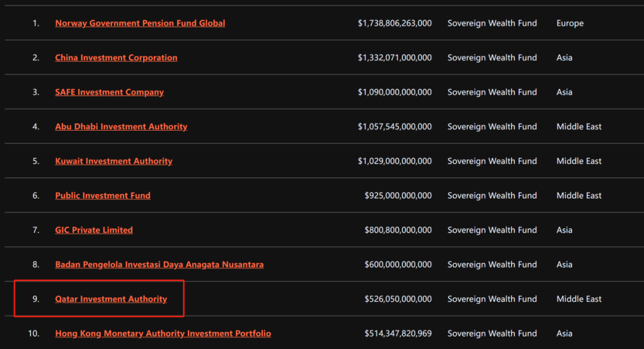This screenshot has height=349, width=644.
Task: Select the asset value $1,029,000,000,000
Action: [395, 162]
